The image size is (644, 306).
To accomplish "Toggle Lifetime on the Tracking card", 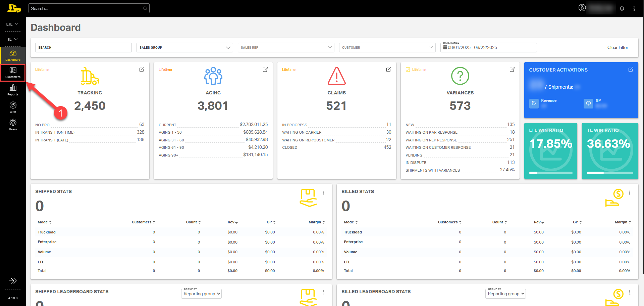I will [x=42, y=70].
